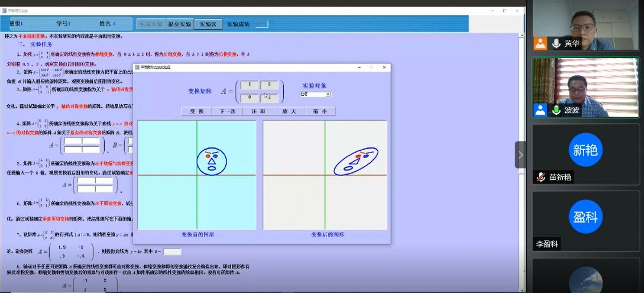Click the blue person icon beside 波波
This screenshot has height=293, width=644.
(x=540, y=110)
